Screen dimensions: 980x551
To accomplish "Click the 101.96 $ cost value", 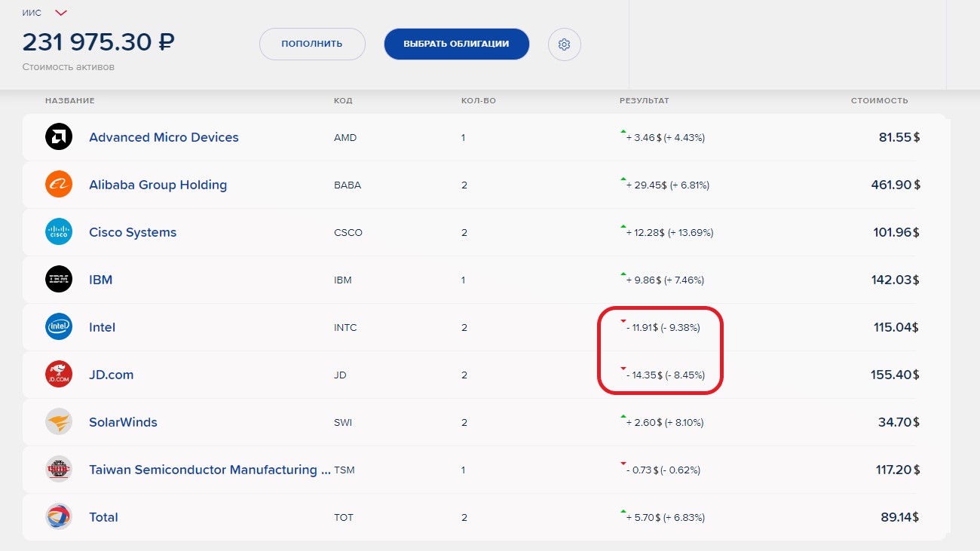I will (x=897, y=233).
